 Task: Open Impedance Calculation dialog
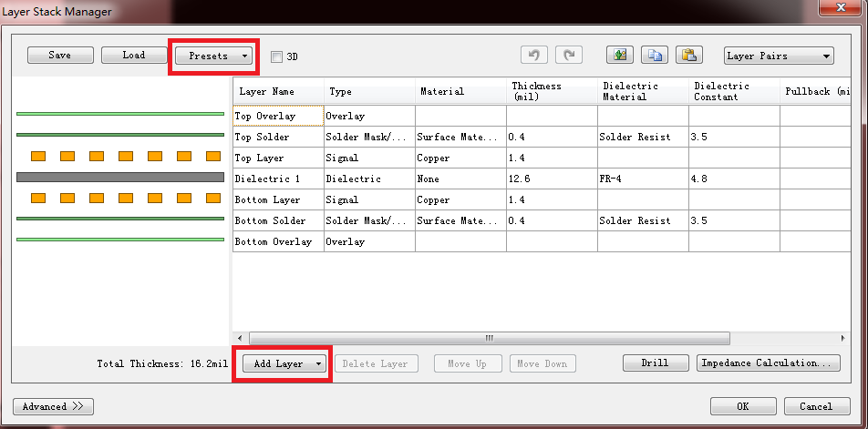tap(769, 363)
